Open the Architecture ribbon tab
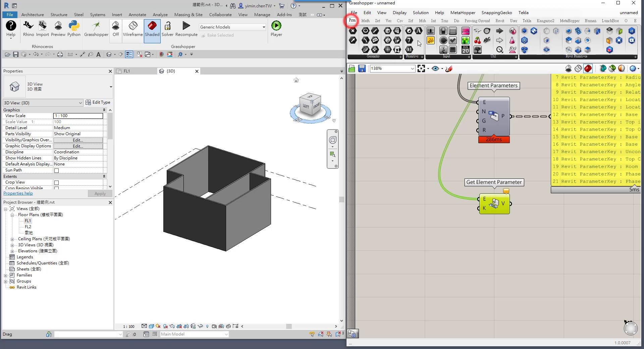This screenshot has width=644, height=349. (33, 15)
